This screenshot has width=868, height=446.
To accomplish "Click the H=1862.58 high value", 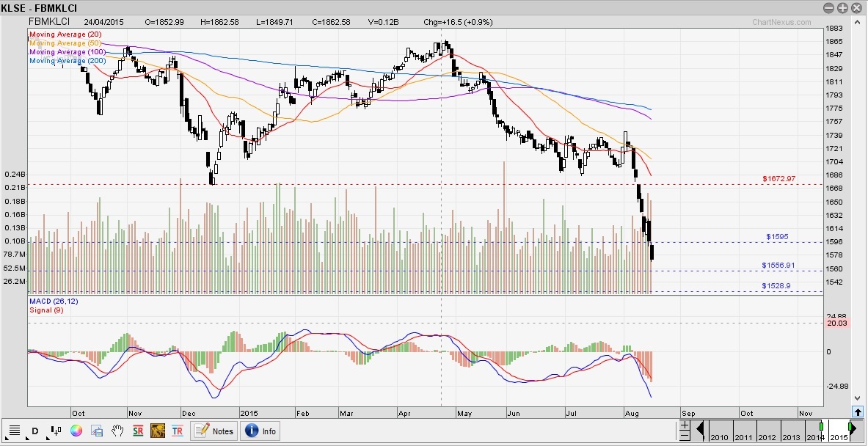I will click(220, 22).
